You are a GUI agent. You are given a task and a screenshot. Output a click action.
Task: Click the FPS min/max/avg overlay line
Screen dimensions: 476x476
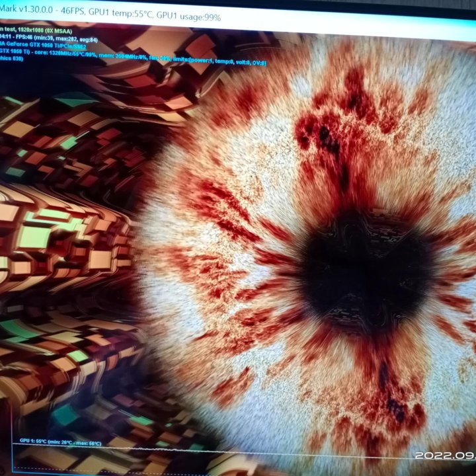[59, 38]
